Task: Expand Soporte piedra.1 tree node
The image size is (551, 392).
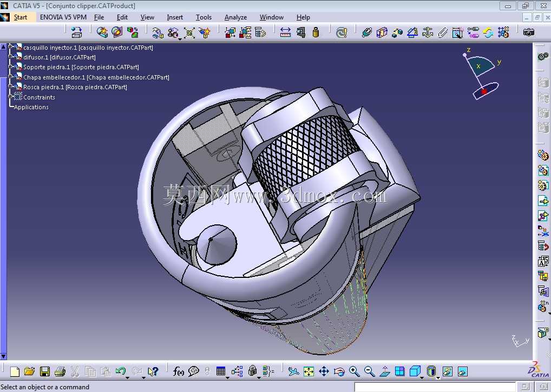Action: 10,65
